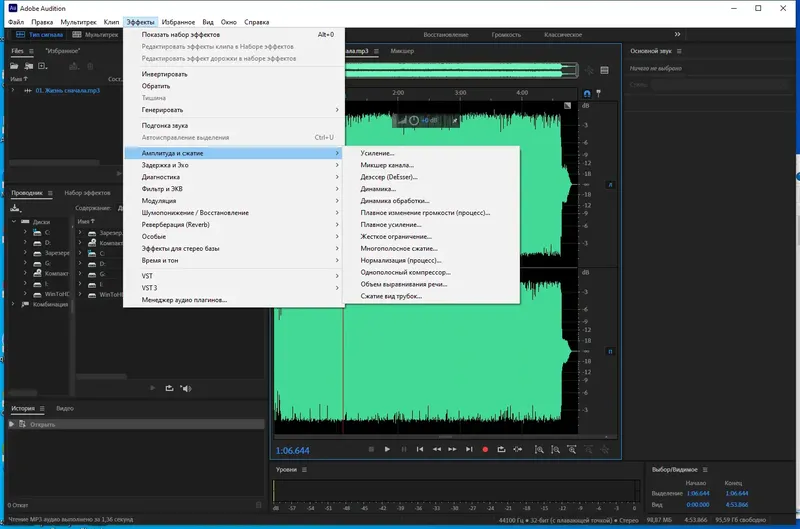The width and height of the screenshot is (800, 529).
Task: Click New File icon in Files panel
Action: (x=43, y=66)
